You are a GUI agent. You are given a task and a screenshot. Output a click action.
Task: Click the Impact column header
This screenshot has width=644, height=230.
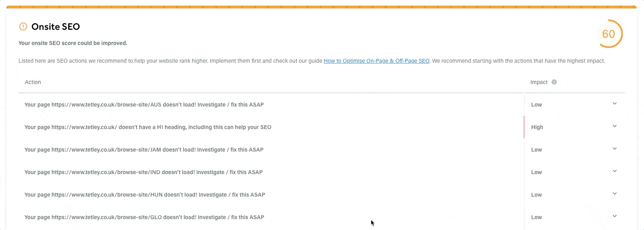[x=539, y=82]
